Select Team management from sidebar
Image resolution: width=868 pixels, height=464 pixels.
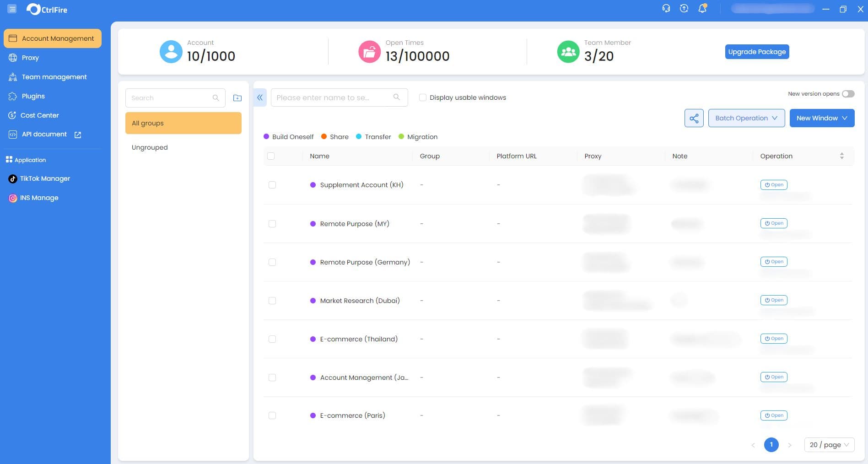(54, 77)
